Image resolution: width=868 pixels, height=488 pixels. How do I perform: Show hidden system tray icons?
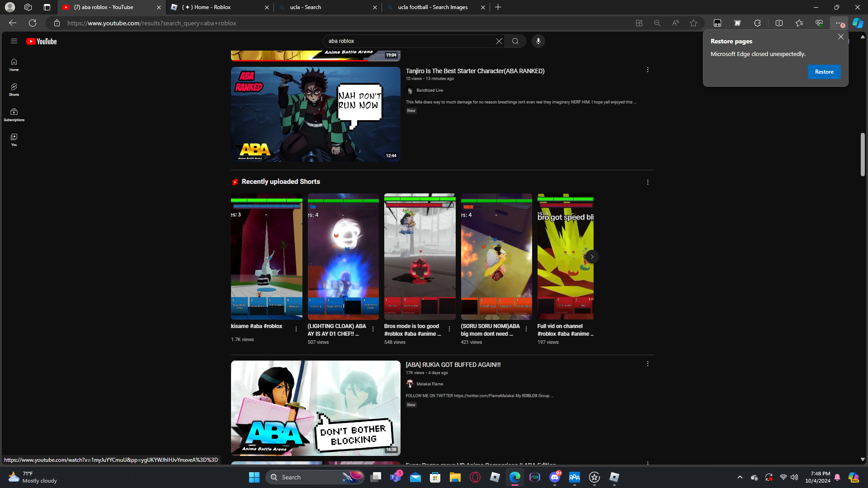click(740, 477)
